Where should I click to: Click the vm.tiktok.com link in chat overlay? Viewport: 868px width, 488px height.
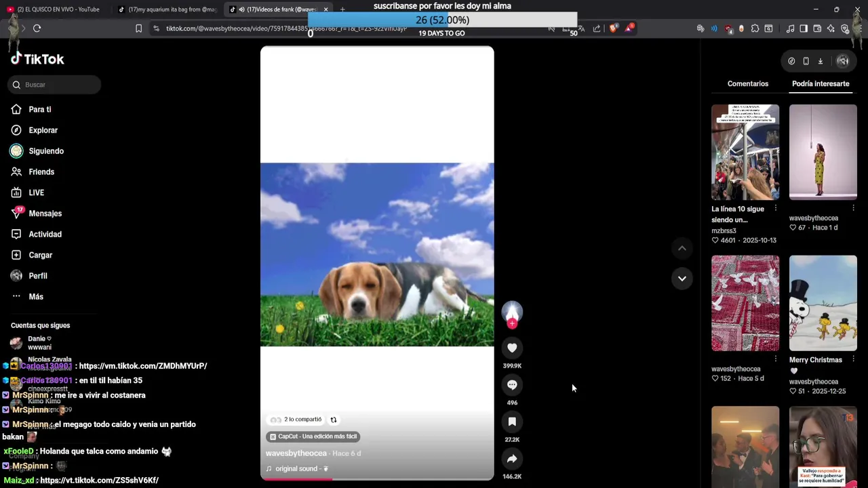point(143,366)
